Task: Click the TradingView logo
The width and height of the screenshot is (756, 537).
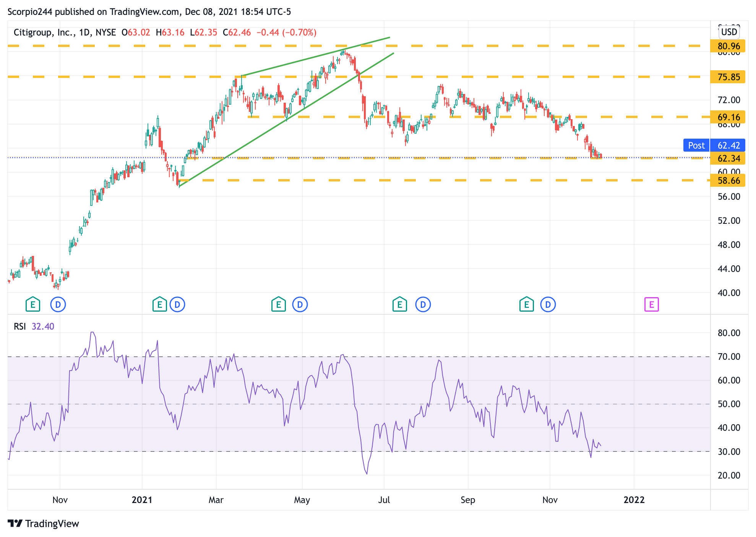Action: pos(43,523)
